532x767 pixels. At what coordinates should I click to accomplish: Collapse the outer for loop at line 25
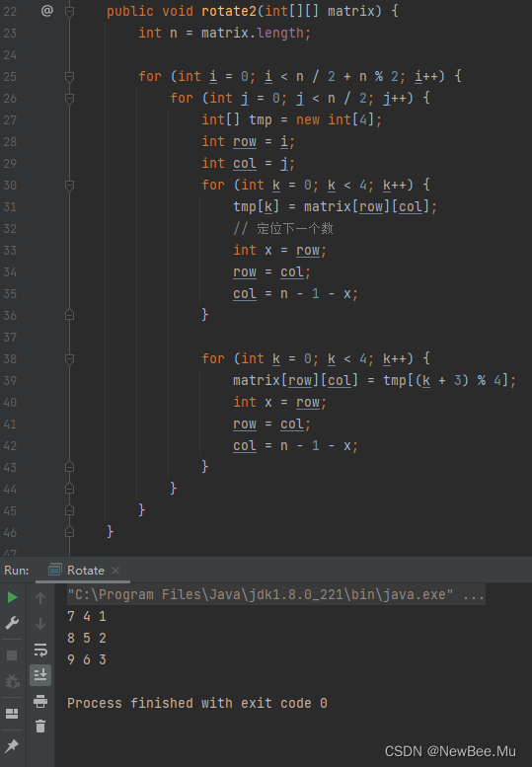69,77
